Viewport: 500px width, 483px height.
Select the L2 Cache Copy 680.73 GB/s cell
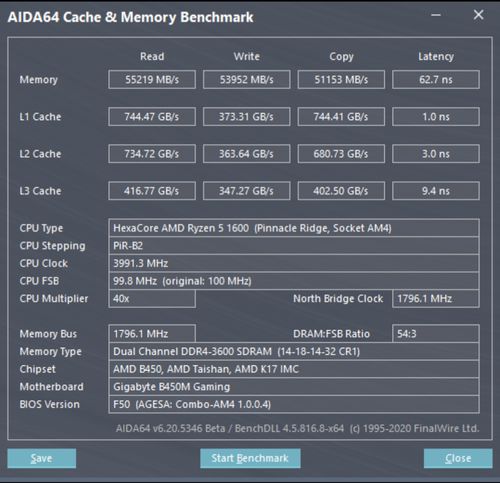(341, 154)
